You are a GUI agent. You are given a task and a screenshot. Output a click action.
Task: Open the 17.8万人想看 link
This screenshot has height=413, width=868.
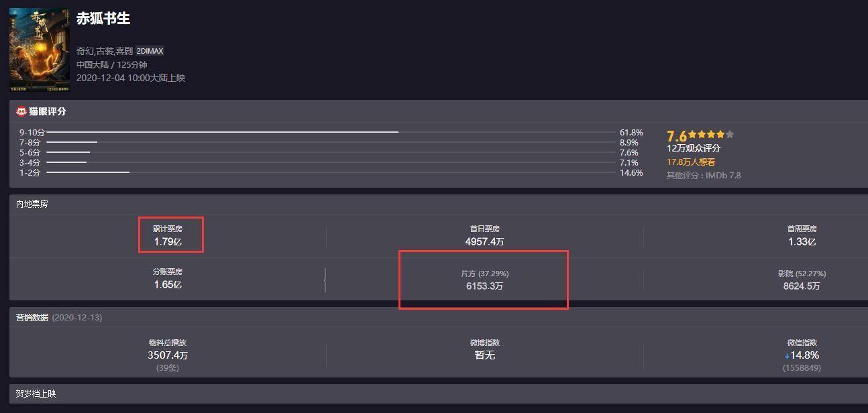pos(691,162)
